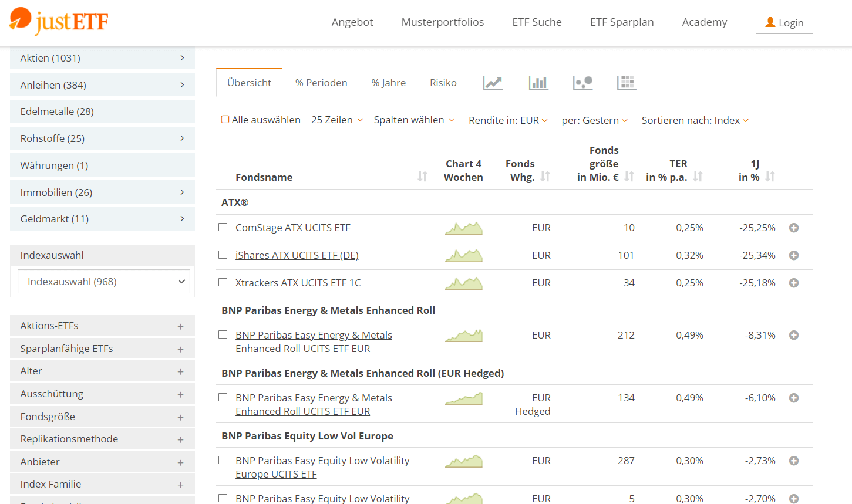The height and width of the screenshot is (504, 852).
Task: Open the heatmap grid view icon tab
Action: 627,83
